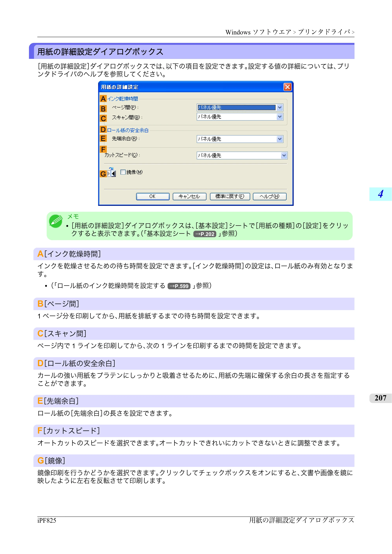Open the スキャン間(B) dropdown
This screenshot has height=554, width=392.
coord(240,117)
